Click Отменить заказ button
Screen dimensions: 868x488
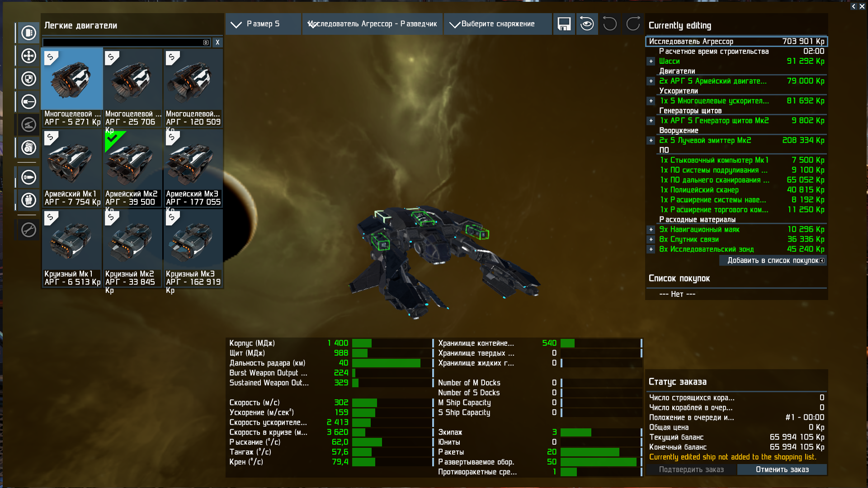click(782, 469)
